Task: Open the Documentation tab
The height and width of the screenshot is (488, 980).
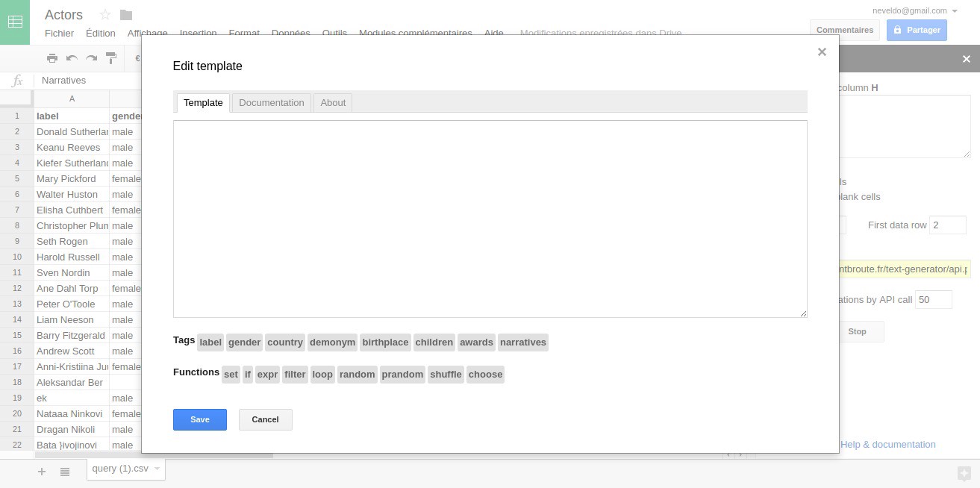Action: point(272,103)
